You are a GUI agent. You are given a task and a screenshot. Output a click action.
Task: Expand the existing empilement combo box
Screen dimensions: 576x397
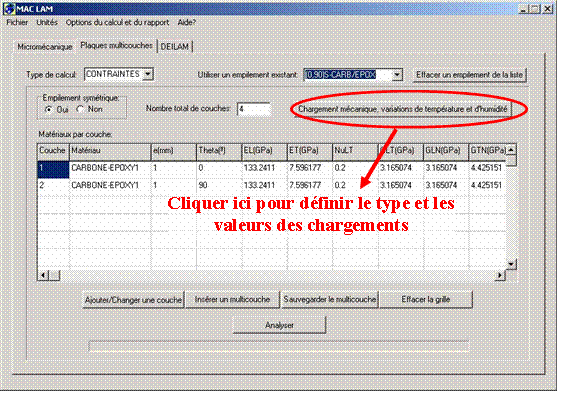(x=397, y=75)
